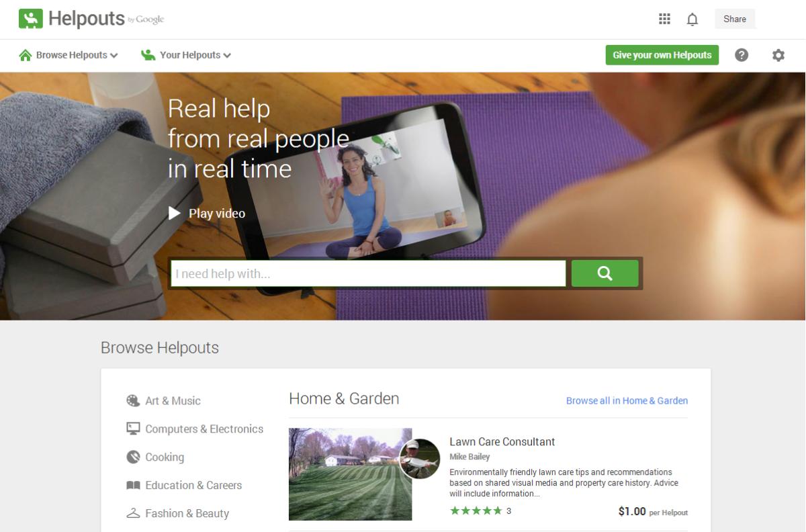
Task: Open the notifications bell
Action: [x=692, y=19]
